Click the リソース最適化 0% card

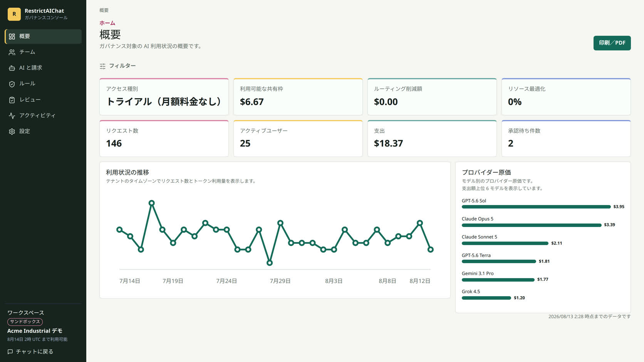[x=566, y=97]
